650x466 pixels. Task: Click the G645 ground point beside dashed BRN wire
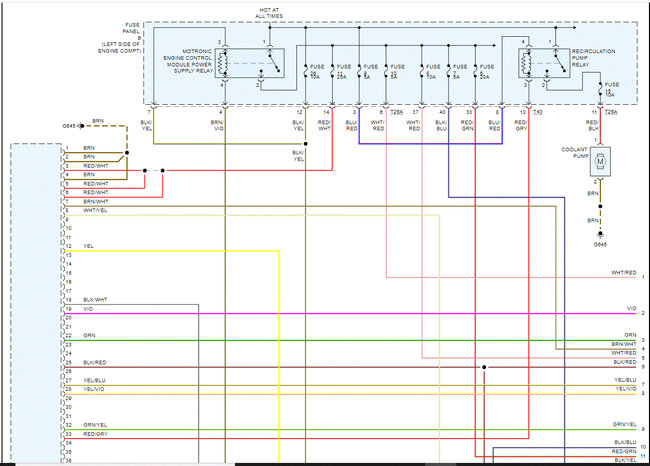[82, 126]
